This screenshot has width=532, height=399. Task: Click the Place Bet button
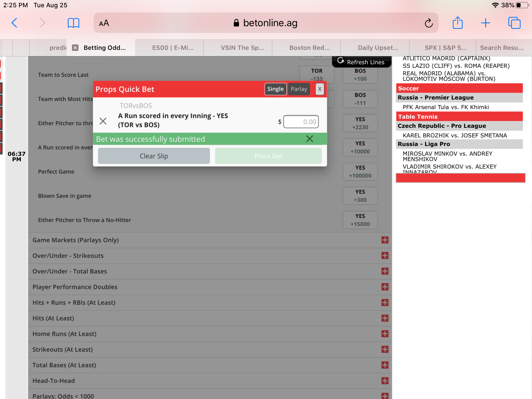[x=268, y=156]
